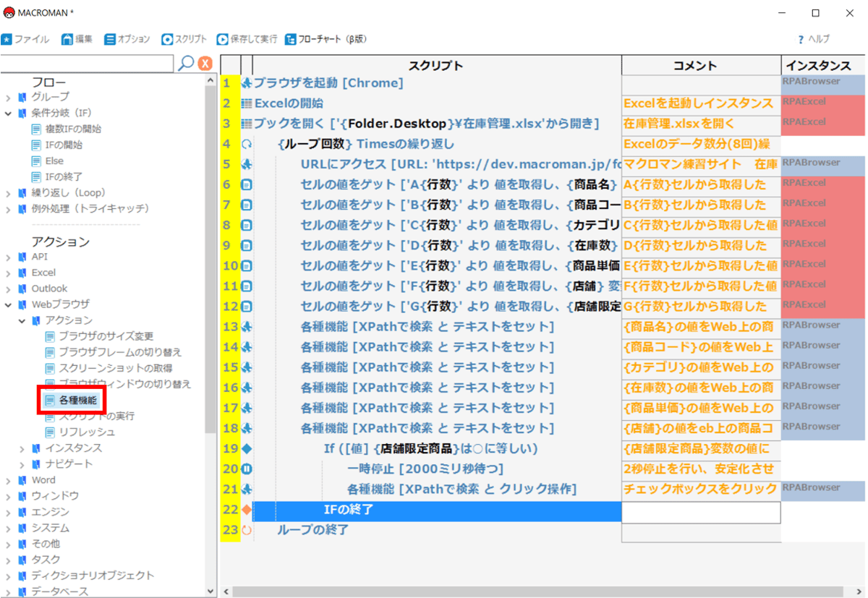
Task: Expand the API tree node
Action: 8,257
